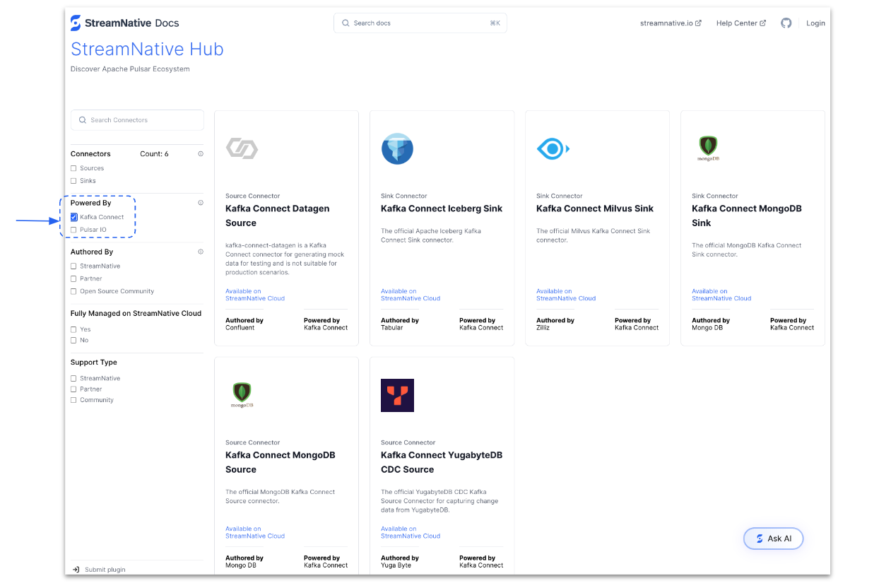The height and width of the screenshot is (588, 891).
Task: Click the info icon beside Authored By
Action: (201, 252)
